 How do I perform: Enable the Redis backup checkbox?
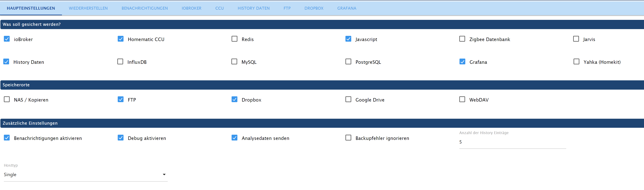coord(234,39)
